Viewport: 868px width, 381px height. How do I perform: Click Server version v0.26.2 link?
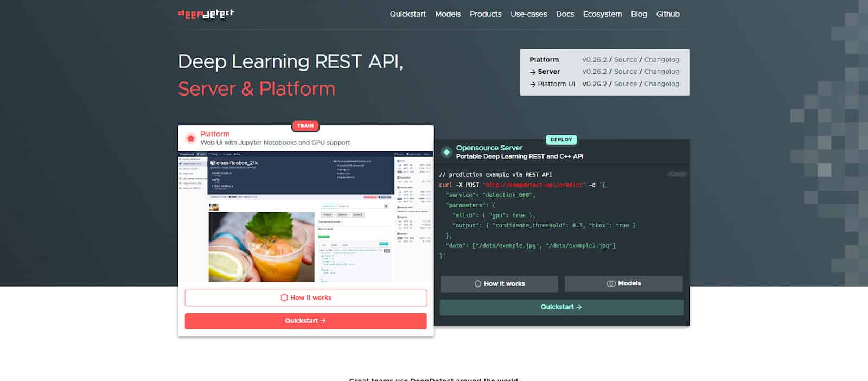595,72
